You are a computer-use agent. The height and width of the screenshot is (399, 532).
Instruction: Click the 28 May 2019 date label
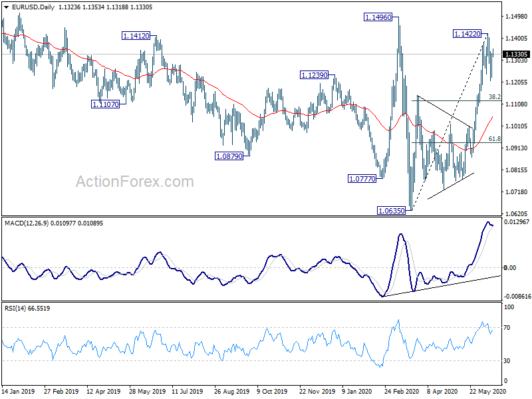(147, 391)
